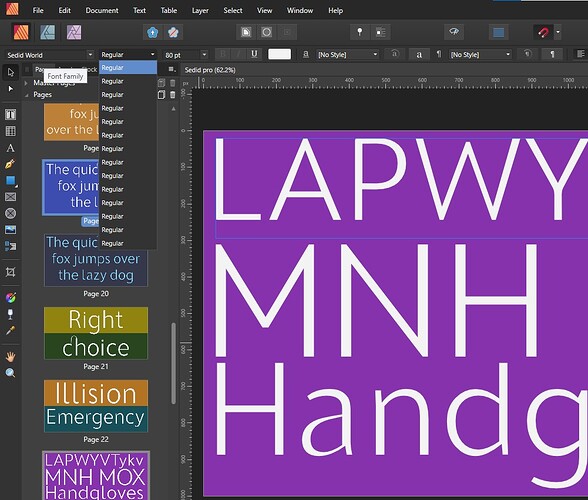Select the Node tool
Screen dimensions: 588x500
10,89
